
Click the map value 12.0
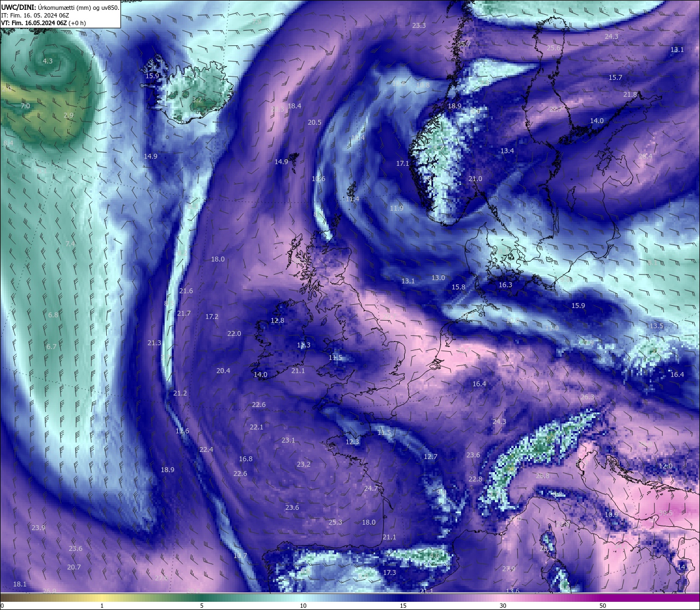coord(666,466)
